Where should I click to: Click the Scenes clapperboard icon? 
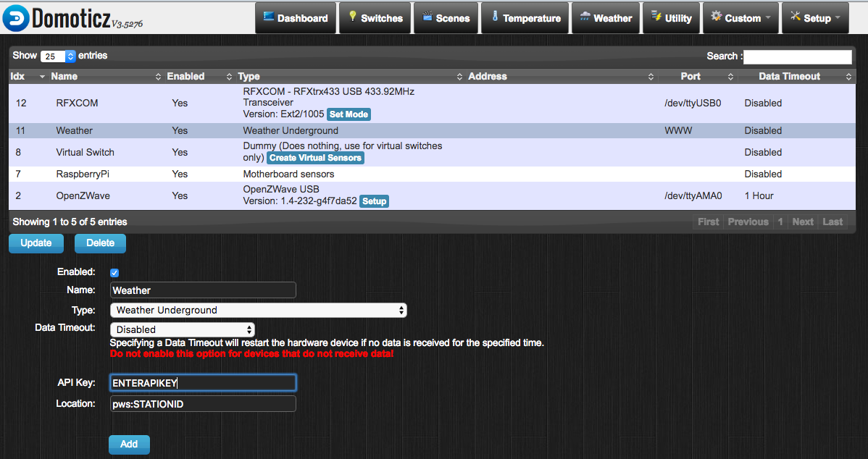[x=427, y=16]
